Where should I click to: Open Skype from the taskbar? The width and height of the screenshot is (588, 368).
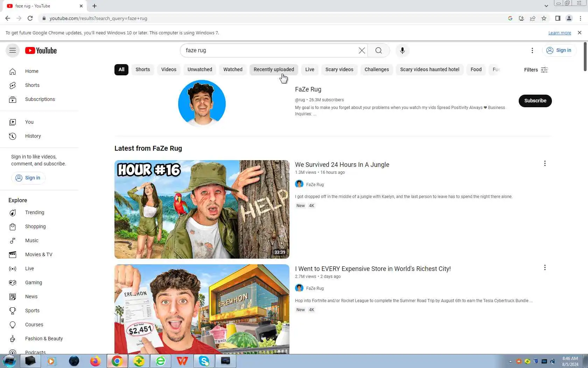click(x=204, y=361)
